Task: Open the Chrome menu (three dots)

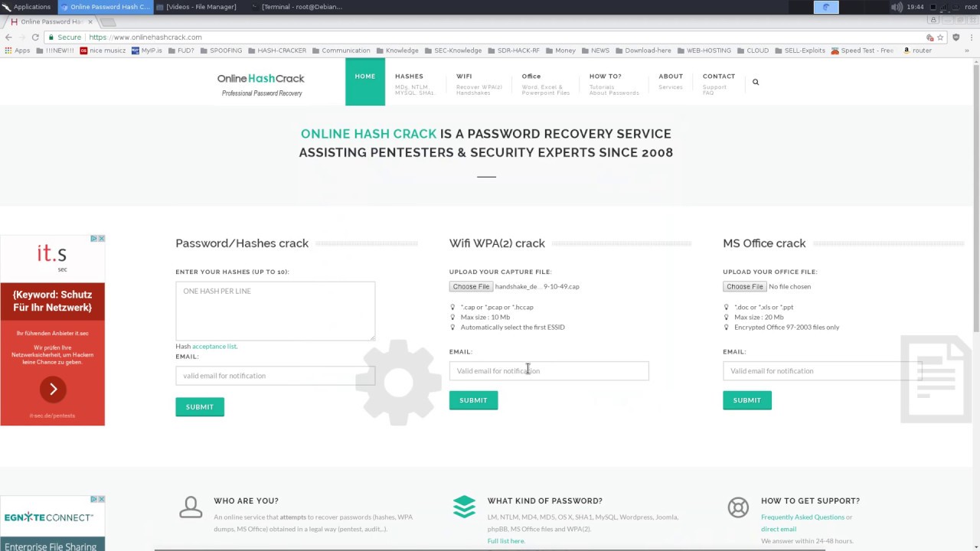Action: click(971, 37)
